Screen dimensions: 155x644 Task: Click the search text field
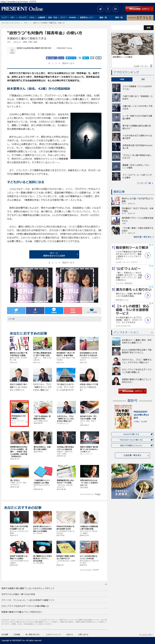(x=127, y=28)
